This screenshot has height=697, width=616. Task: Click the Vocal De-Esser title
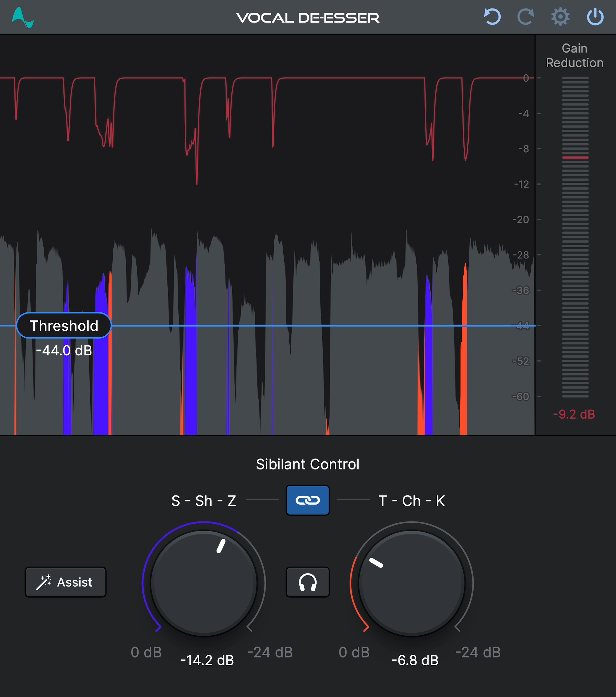(x=308, y=18)
